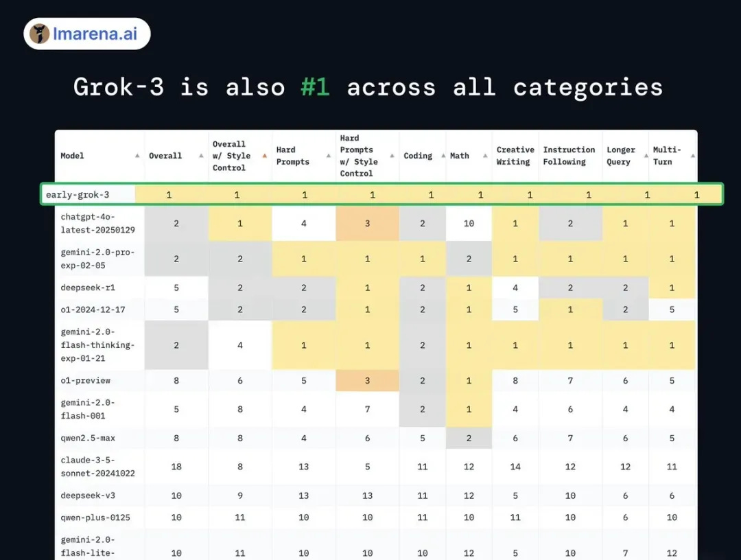The image size is (741, 560).
Task: Click the Hard Prompts header text
Action: point(292,156)
